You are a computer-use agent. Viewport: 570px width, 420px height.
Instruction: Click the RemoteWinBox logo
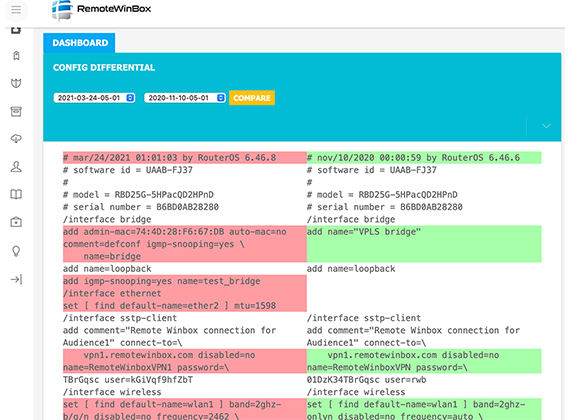(x=101, y=10)
